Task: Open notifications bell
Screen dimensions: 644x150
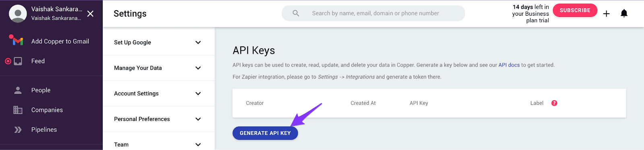Action: click(624, 13)
